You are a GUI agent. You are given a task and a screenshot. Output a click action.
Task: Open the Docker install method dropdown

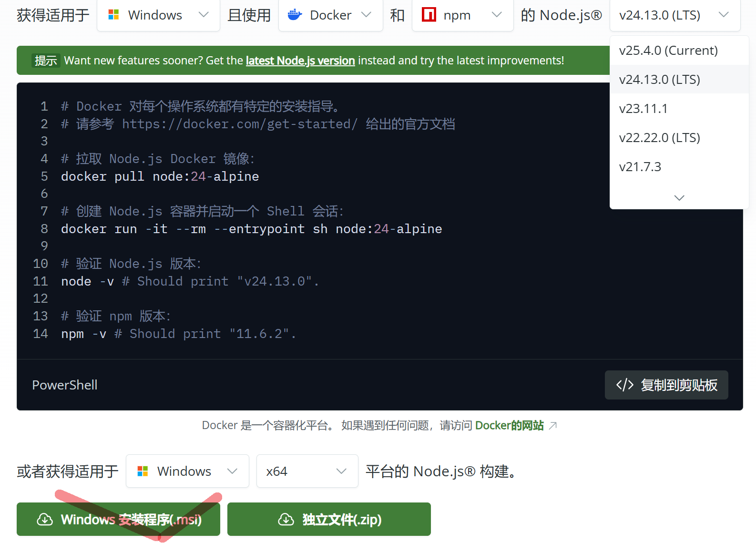330,15
